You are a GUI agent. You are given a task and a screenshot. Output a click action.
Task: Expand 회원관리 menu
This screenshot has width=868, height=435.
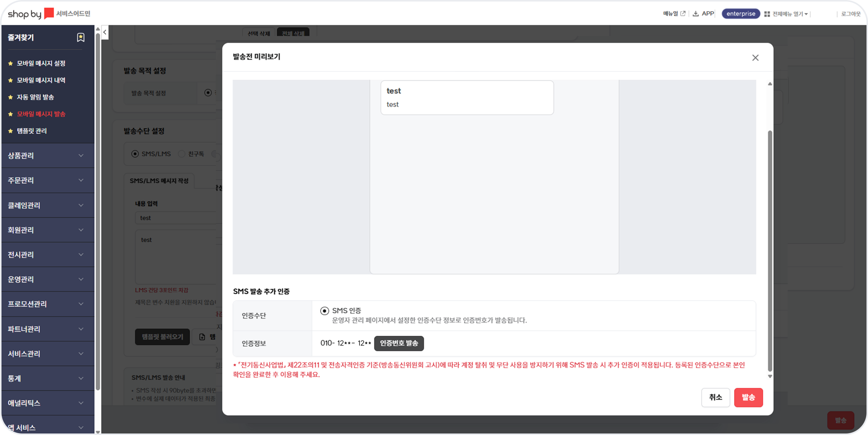(x=48, y=230)
